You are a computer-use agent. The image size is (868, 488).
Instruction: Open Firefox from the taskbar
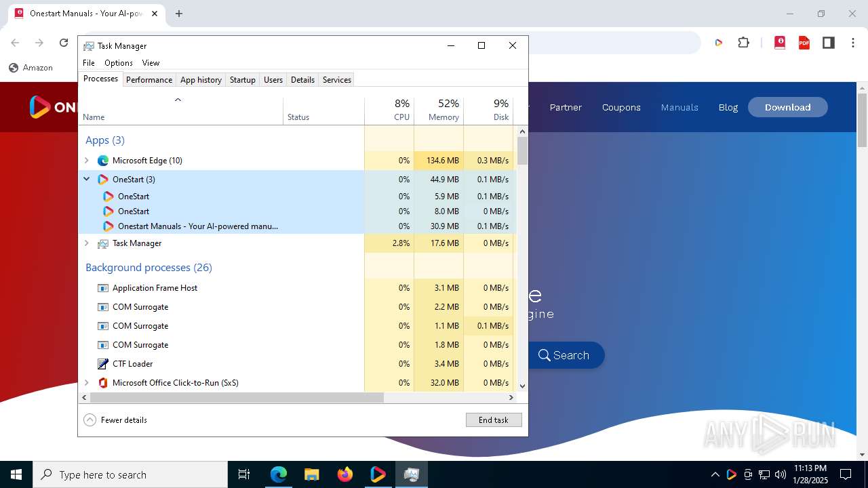[x=345, y=474]
